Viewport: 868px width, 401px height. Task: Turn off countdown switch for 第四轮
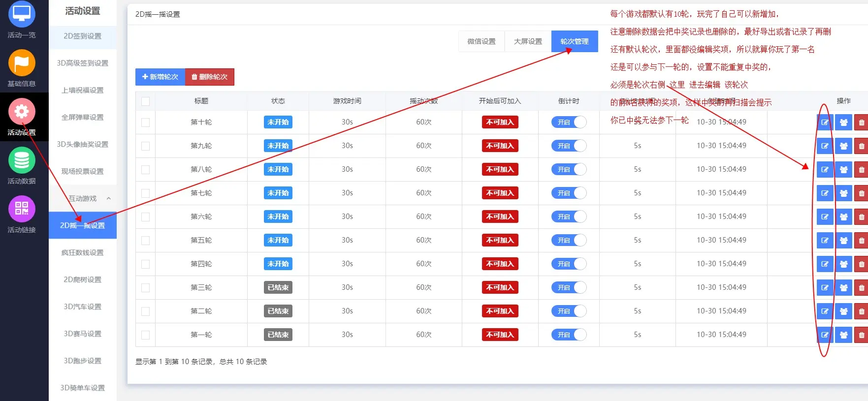coord(569,264)
